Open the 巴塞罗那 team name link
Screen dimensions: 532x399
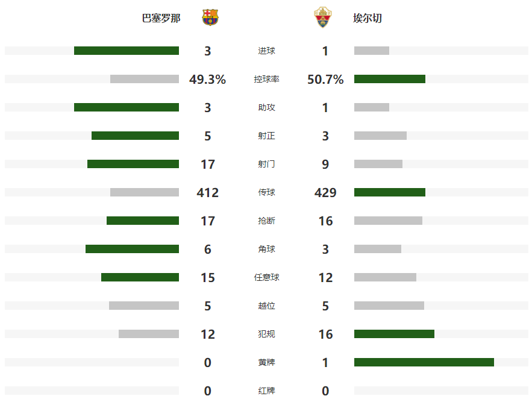click(161, 18)
